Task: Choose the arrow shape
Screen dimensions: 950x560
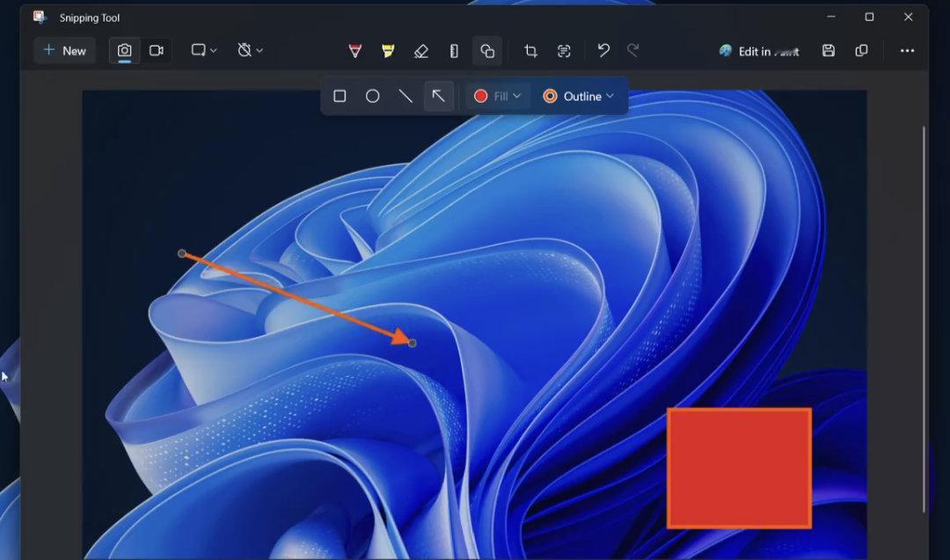Action: click(439, 96)
